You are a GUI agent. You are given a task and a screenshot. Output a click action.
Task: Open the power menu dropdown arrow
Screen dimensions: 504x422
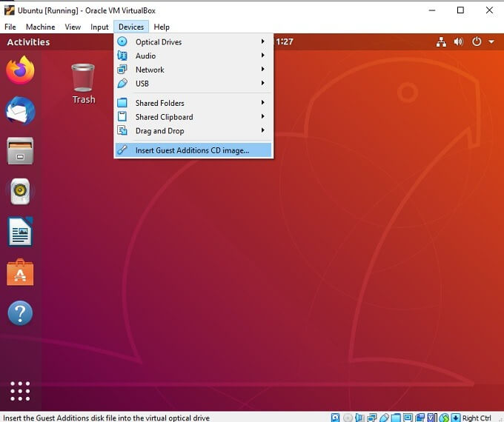(x=491, y=42)
